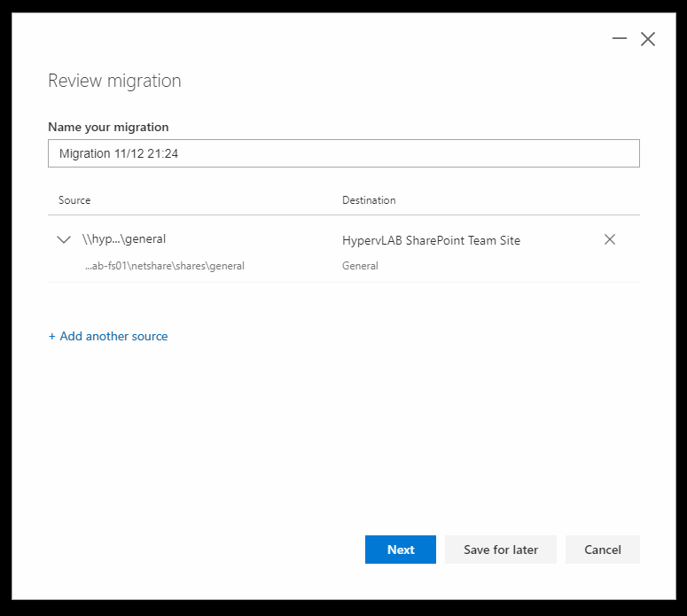Add another source link

108,336
